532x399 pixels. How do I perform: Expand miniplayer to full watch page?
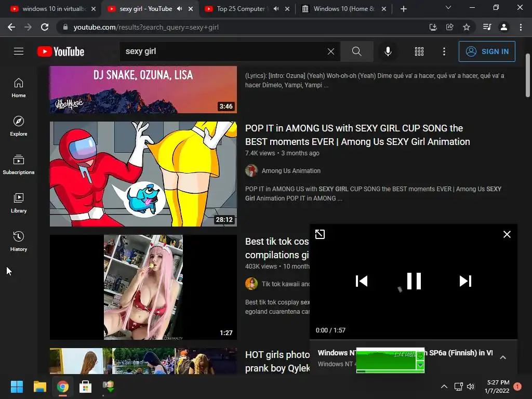(320, 234)
